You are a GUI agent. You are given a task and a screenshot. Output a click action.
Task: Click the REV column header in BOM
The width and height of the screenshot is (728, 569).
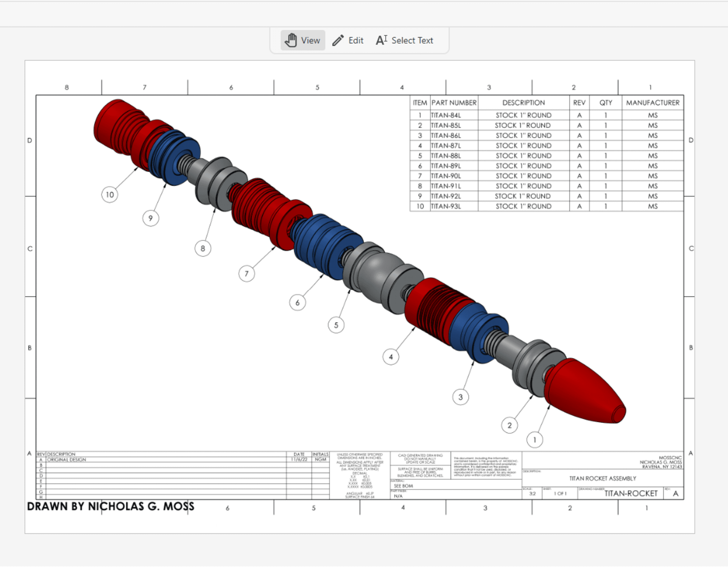click(x=579, y=103)
